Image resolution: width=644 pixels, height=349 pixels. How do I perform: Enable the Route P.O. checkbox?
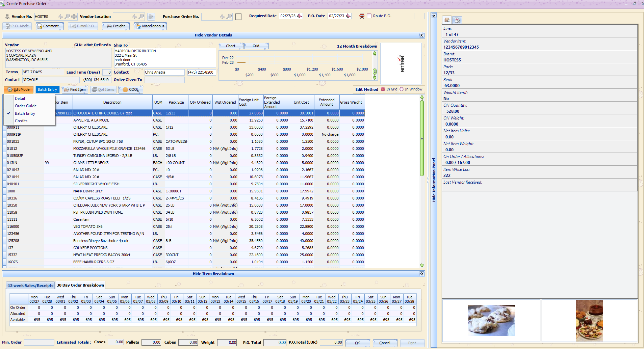pyautogui.click(x=369, y=16)
